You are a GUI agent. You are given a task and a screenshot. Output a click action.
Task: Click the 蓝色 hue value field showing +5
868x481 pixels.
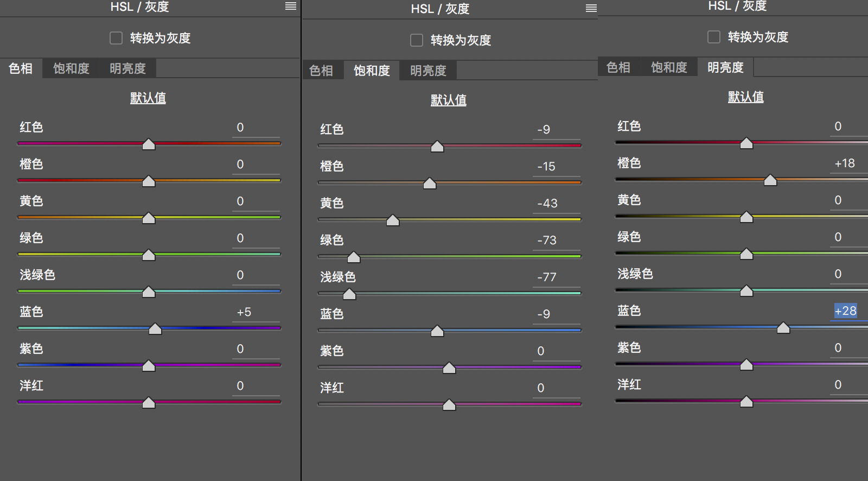pos(256,312)
